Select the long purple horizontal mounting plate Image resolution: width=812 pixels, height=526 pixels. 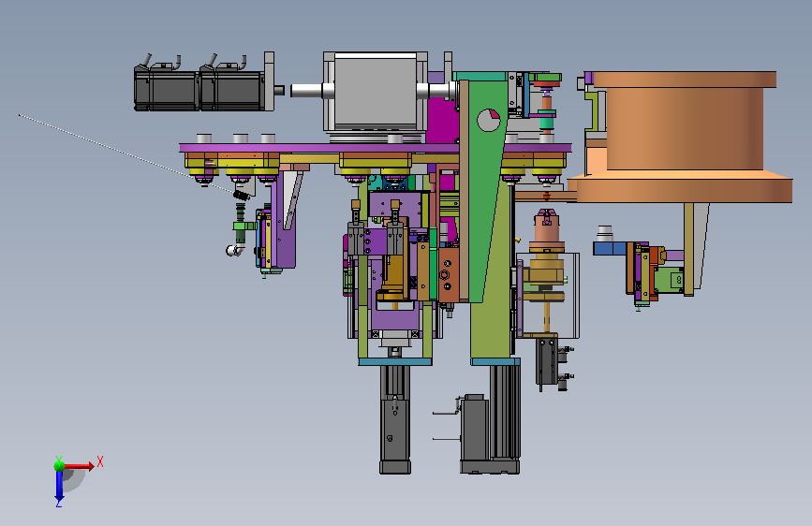(x=376, y=148)
